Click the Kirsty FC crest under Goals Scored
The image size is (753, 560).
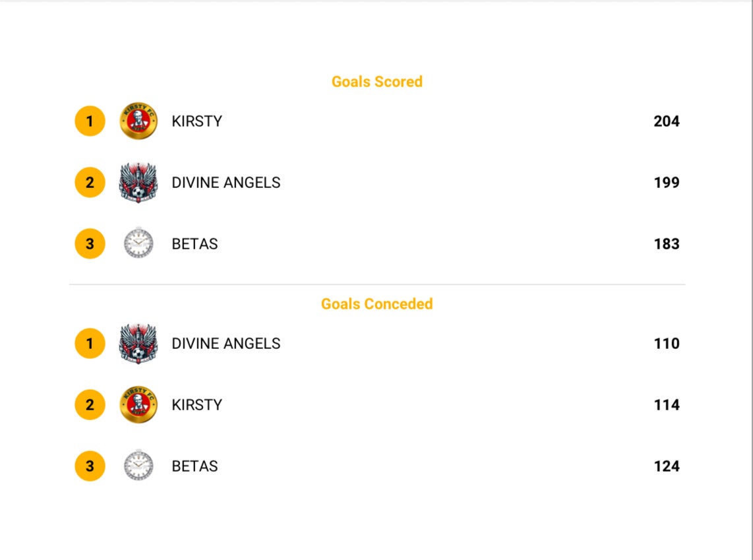[138, 121]
